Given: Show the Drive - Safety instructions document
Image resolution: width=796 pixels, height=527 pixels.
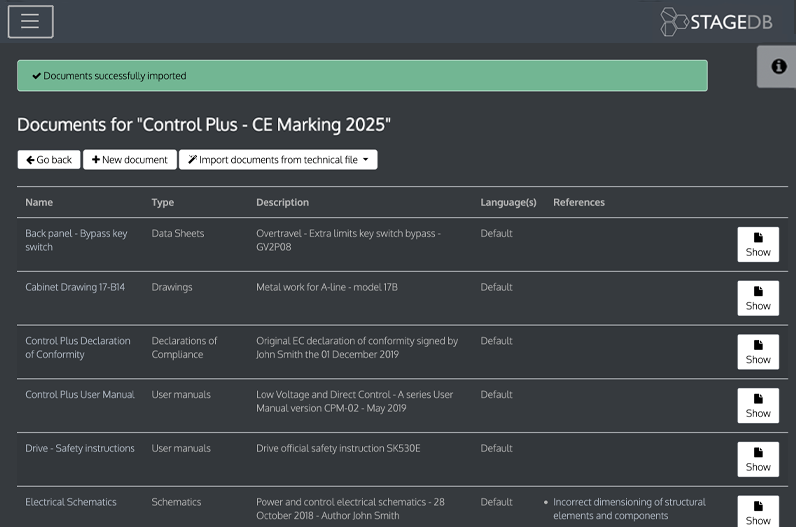Looking at the screenshot, I should (x=757, y=459).
